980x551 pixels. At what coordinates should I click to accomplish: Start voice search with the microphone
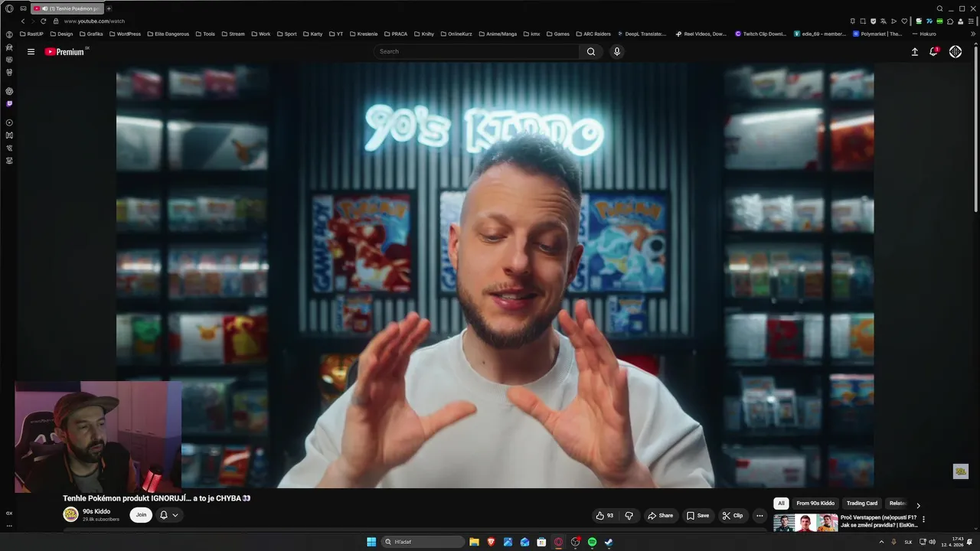coord(617,51)
